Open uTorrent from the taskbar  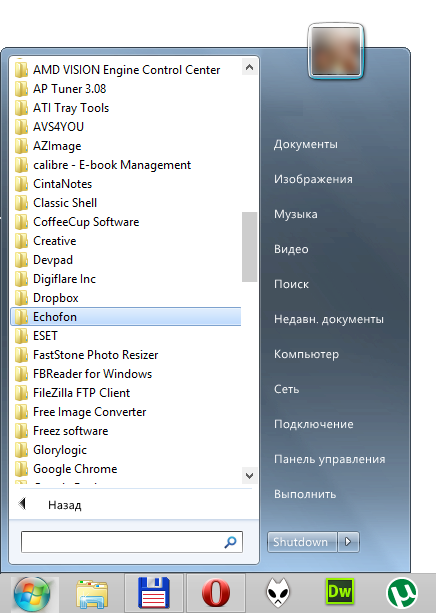(x=402, y=593)
